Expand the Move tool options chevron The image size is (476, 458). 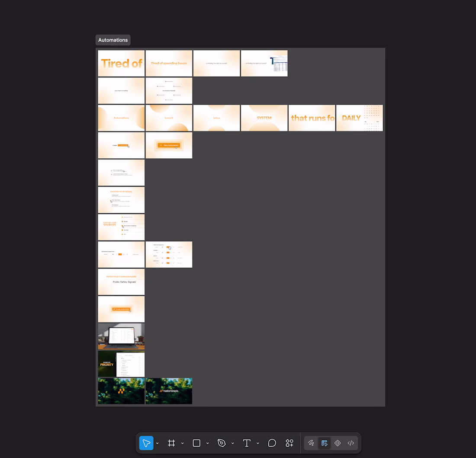click(x=157, y=443)
